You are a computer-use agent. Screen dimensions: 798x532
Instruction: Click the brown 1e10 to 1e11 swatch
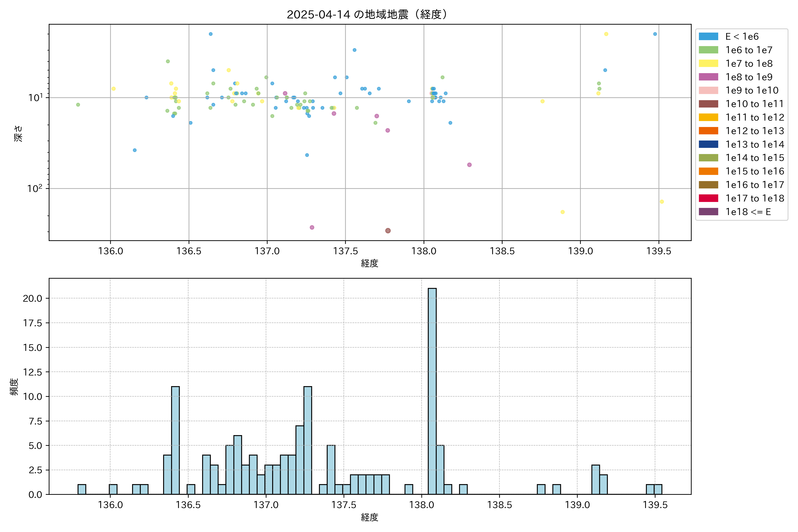(x=708, y=104)
